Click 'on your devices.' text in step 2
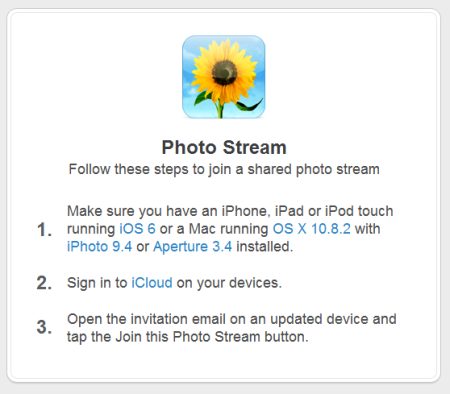450x394 pixels. [x=229, y=283]
